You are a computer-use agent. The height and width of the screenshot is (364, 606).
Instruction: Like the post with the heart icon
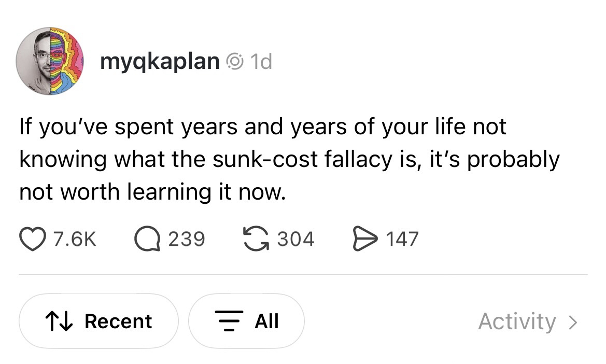click(x=32, y=239)
